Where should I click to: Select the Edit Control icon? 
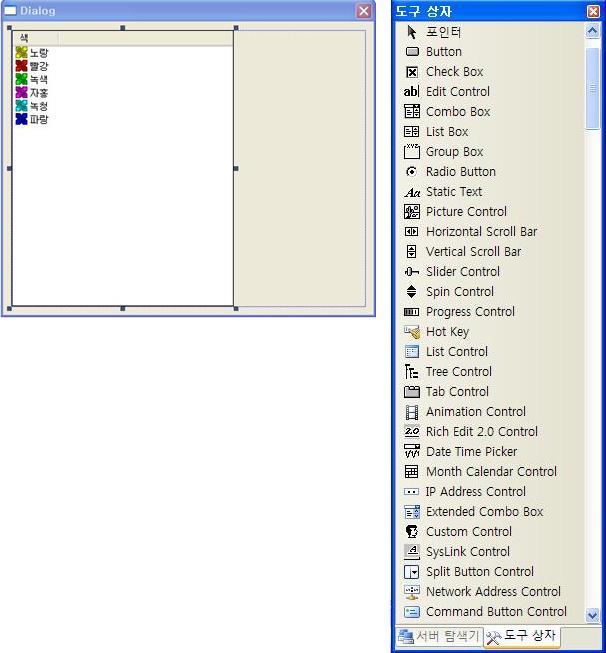tap(411, 92)
